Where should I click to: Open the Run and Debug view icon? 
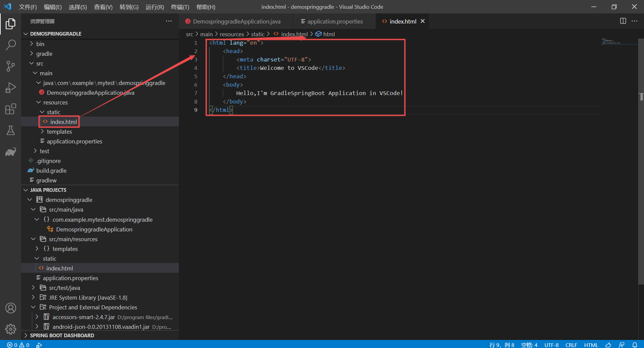tap(10, 88)
